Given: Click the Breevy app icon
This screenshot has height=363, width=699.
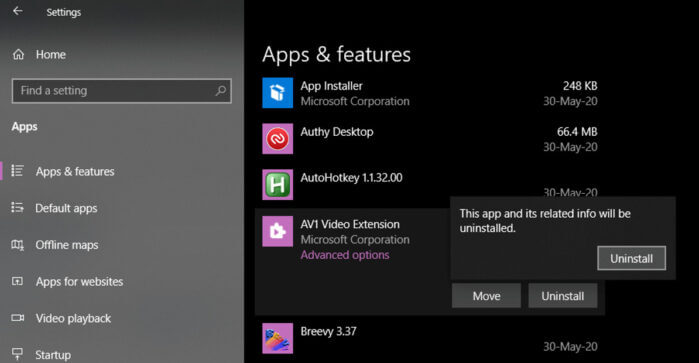Looking at the screenshot, I should pos(278,338).
